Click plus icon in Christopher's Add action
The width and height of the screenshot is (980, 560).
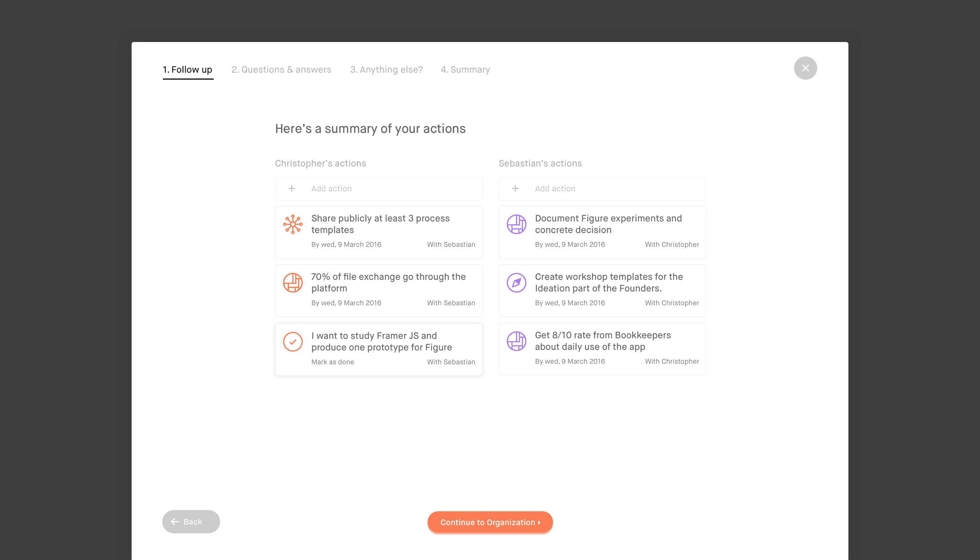tap(292, 188)
